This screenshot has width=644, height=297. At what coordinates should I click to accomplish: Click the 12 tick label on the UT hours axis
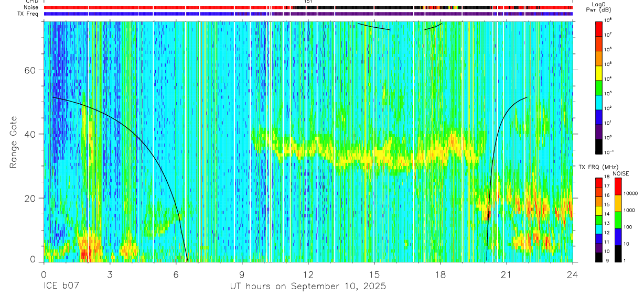(x=308, y=274)
